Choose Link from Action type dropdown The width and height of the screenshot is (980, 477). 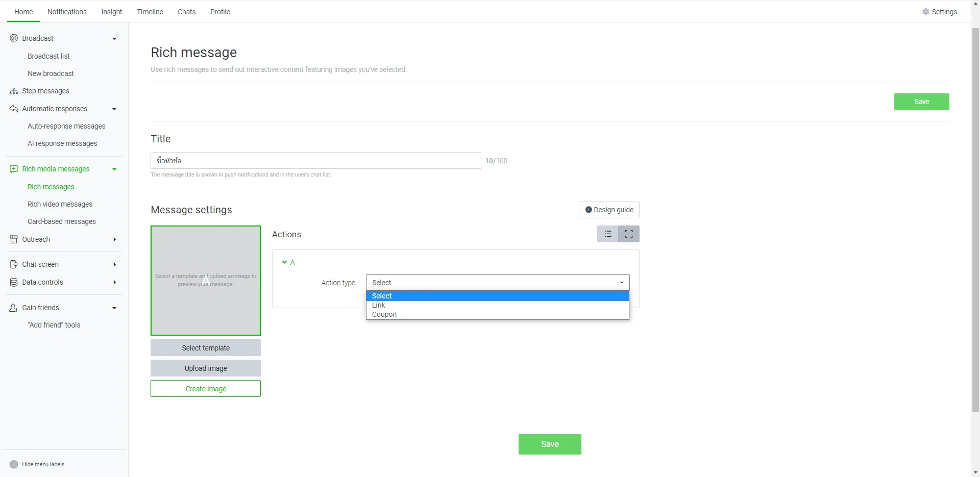click(x=379, y=305)
